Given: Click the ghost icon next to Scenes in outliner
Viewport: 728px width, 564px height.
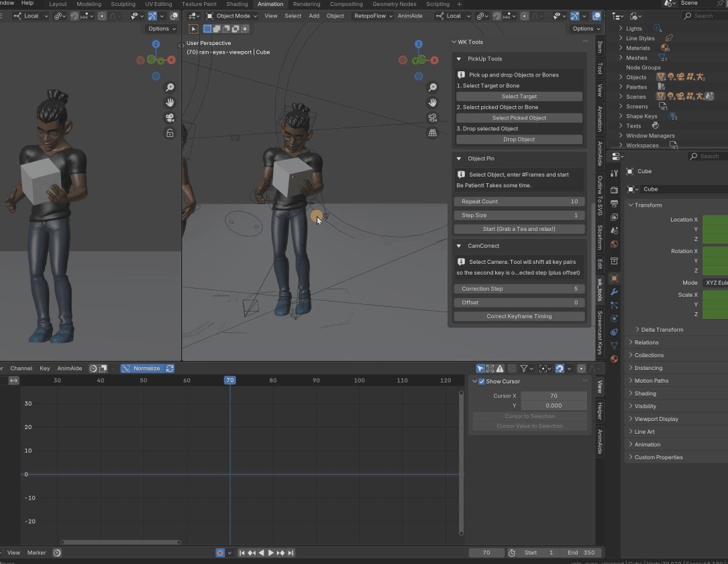Looking at the screenshot, I should pyautogui.click(x=709, y=97).
